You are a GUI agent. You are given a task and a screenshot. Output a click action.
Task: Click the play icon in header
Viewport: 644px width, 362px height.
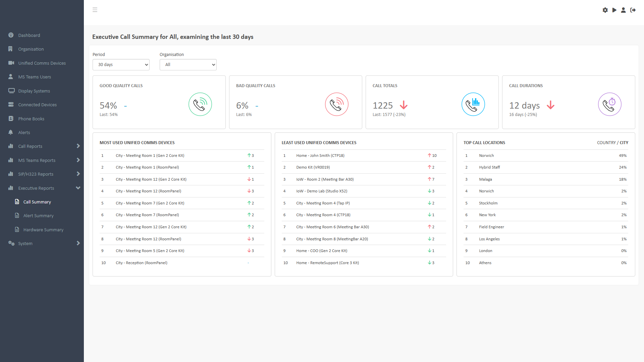614,10
